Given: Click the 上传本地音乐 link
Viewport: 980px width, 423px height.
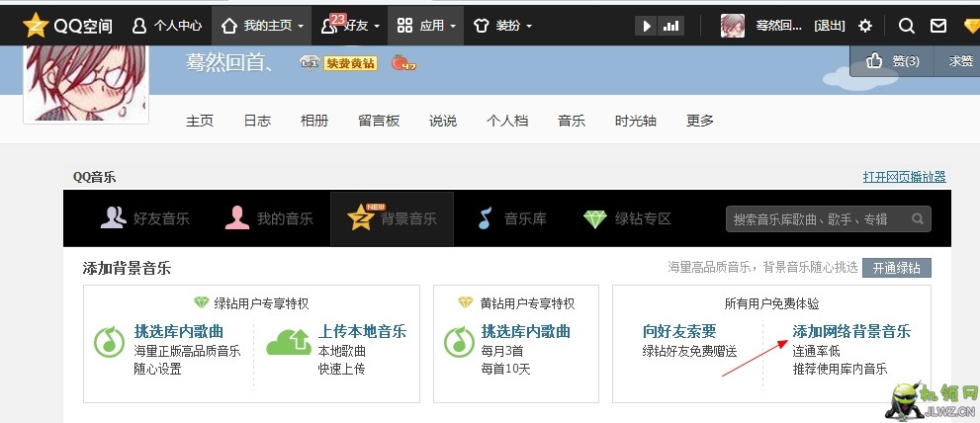Looking at the screenshot, I should 363,331.
